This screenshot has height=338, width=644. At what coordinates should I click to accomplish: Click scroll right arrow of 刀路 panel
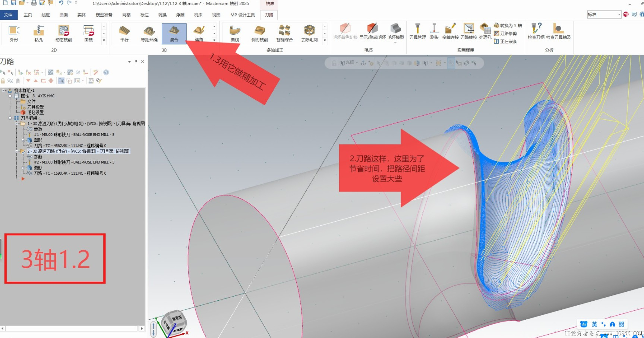[142, 329]
